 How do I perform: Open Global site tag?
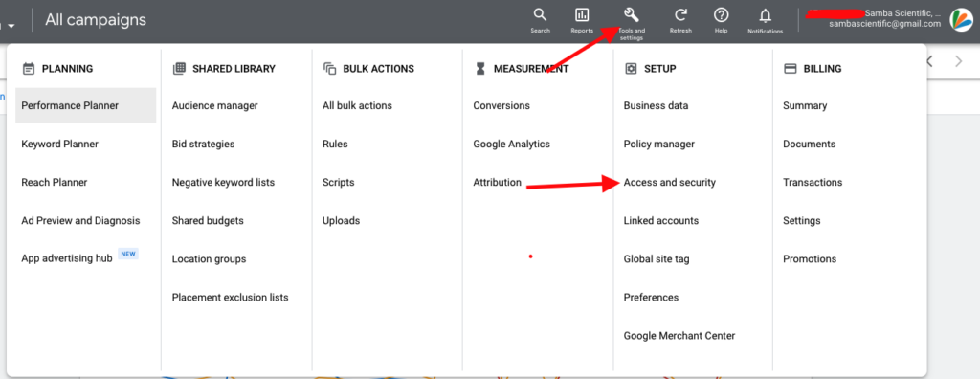[657, 259]
